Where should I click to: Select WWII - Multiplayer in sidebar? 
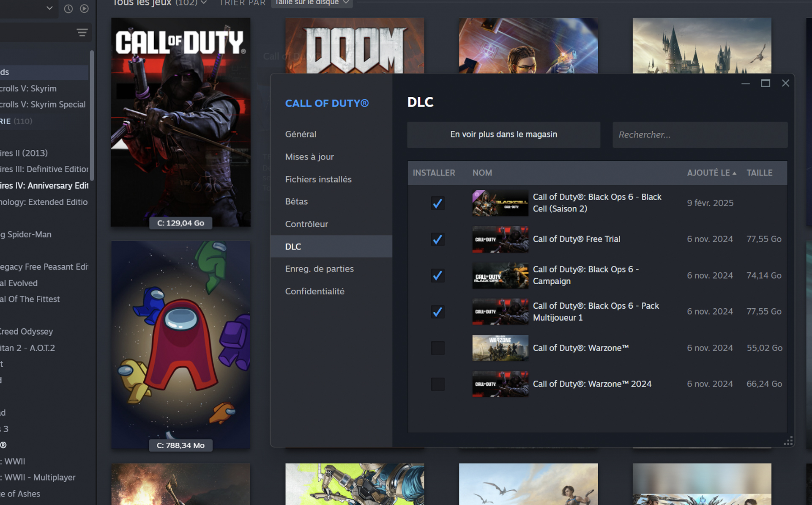(44, 478)
